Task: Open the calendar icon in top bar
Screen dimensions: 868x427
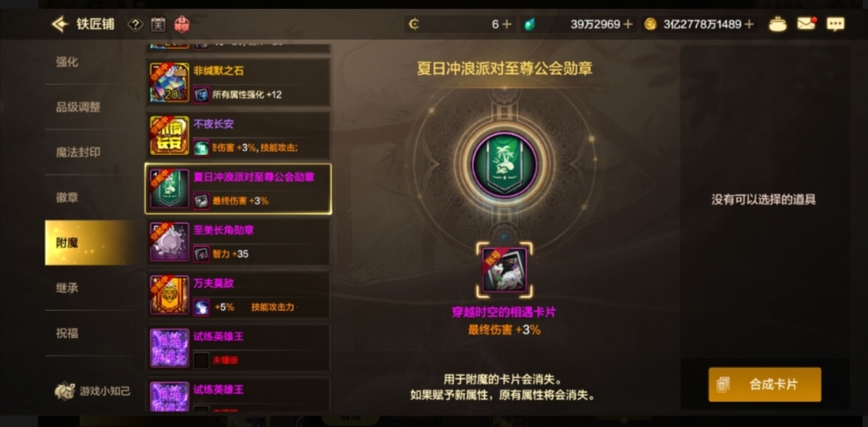Action: point(159,24)
